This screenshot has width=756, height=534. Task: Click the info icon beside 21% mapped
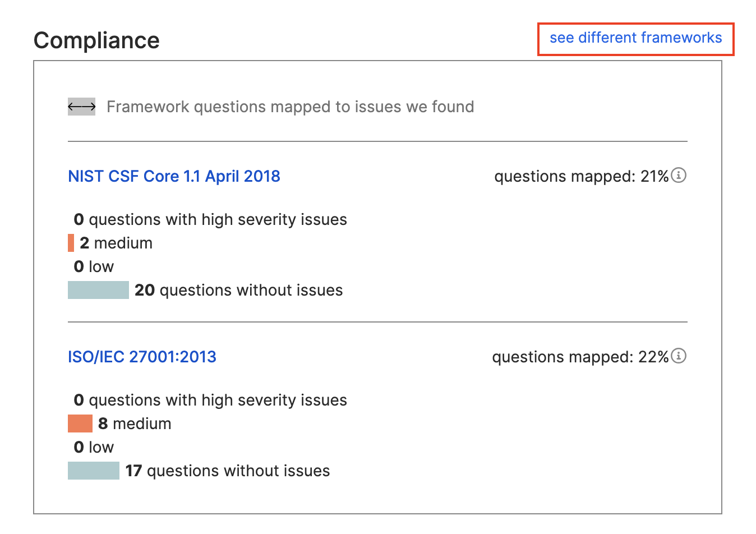(679, 176)
